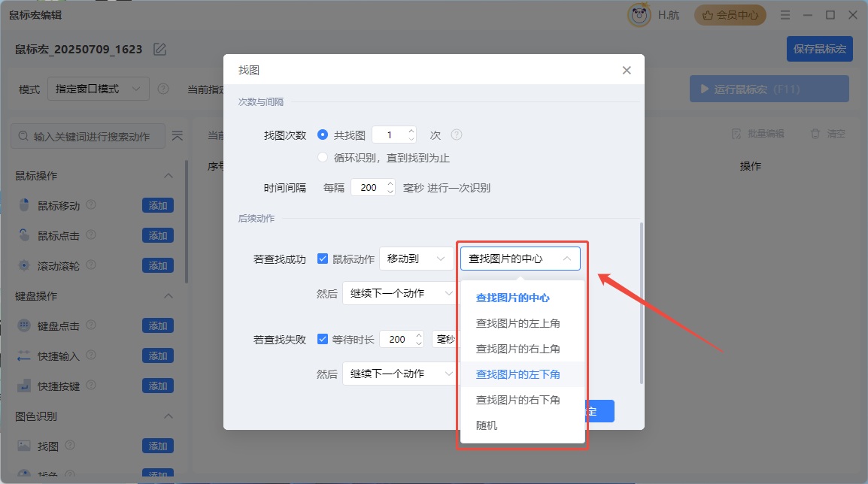Uncheck the 鼠标动作 checkbox

[x=322, y=259]
